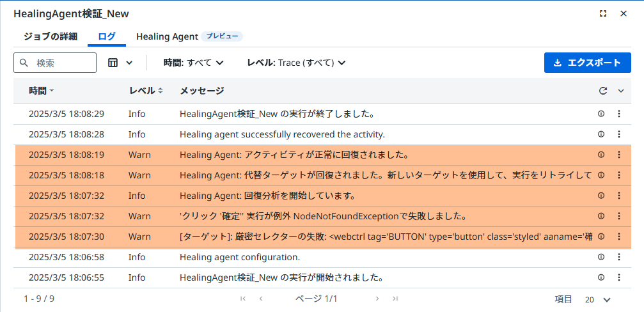Select the ログ tab

point(107,36)
